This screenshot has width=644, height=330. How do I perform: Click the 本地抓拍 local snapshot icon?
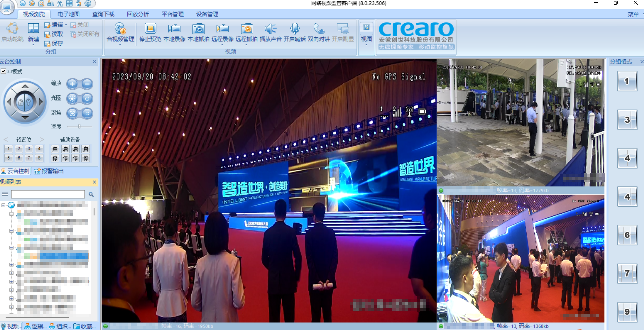pos(198,30)
